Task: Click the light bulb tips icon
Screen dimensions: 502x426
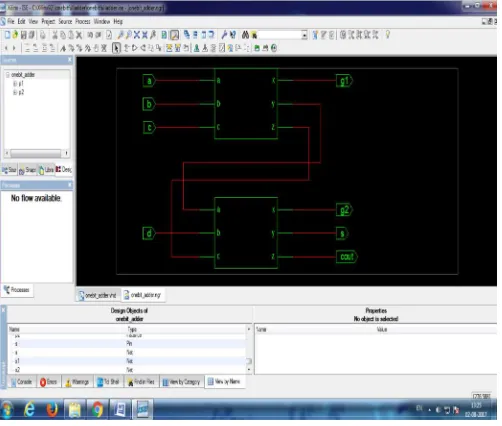Action: pos(388,34)
